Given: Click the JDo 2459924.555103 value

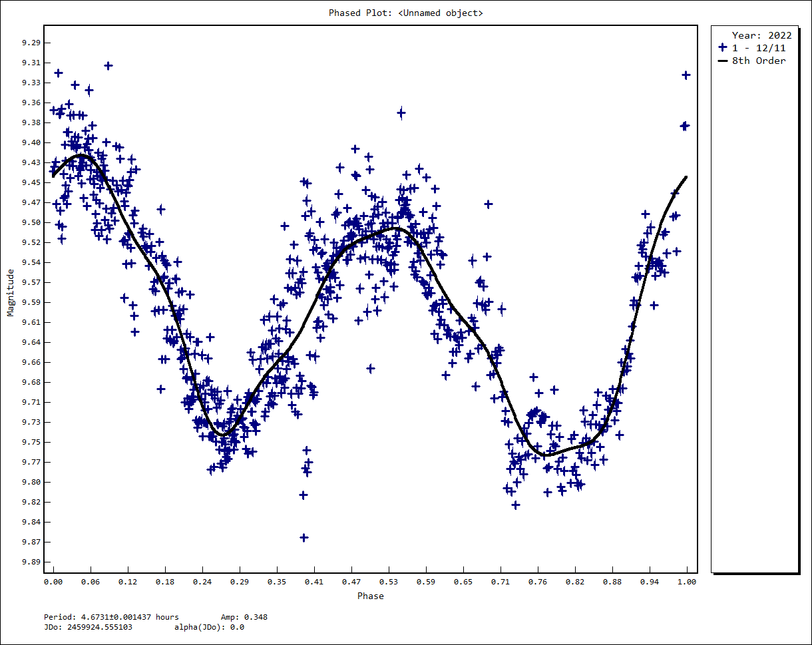Looking at the screenshot, I should pos(88,627).
